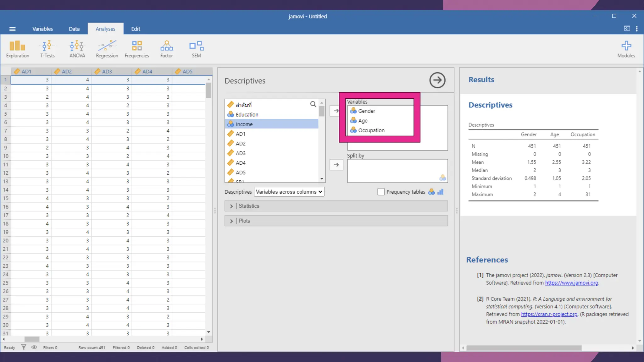This screenshot has height=362, width=644.
Task: Switch to the Data tab
Action: point(74,29)
